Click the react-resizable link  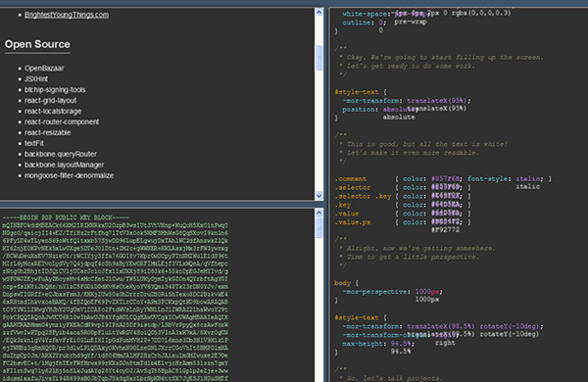tap(47, 132)
